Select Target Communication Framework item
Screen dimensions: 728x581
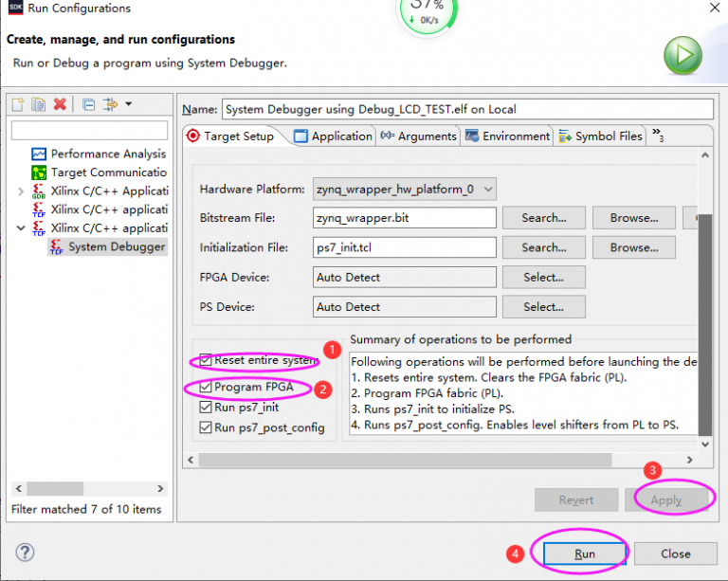coord(107,172)
